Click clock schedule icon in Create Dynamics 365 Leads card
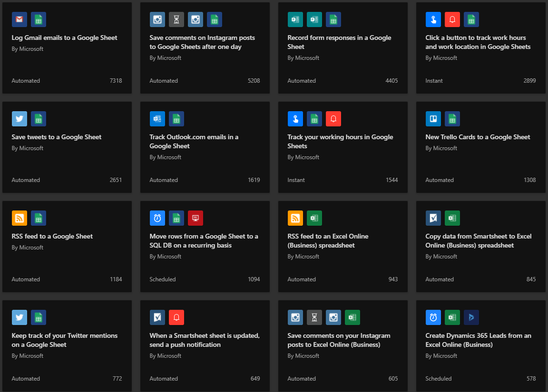The width and height of the screenshot is (548, 392). point(433,317)
